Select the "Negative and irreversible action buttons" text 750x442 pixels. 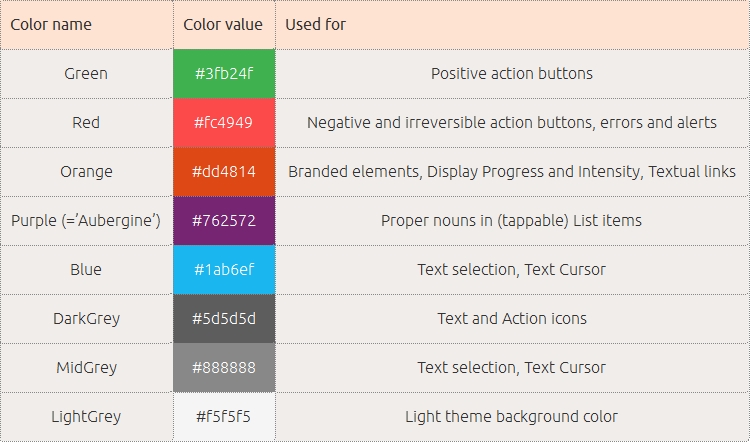click(511, 123)
